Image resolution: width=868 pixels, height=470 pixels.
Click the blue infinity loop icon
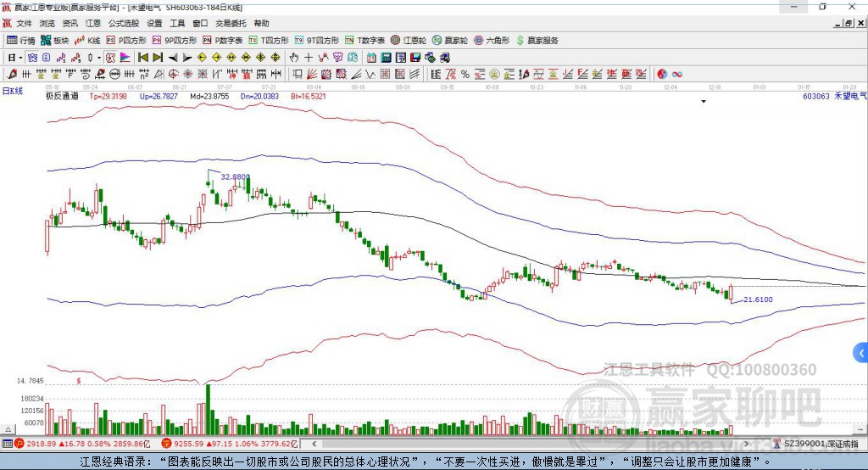(x=677, y=75)
